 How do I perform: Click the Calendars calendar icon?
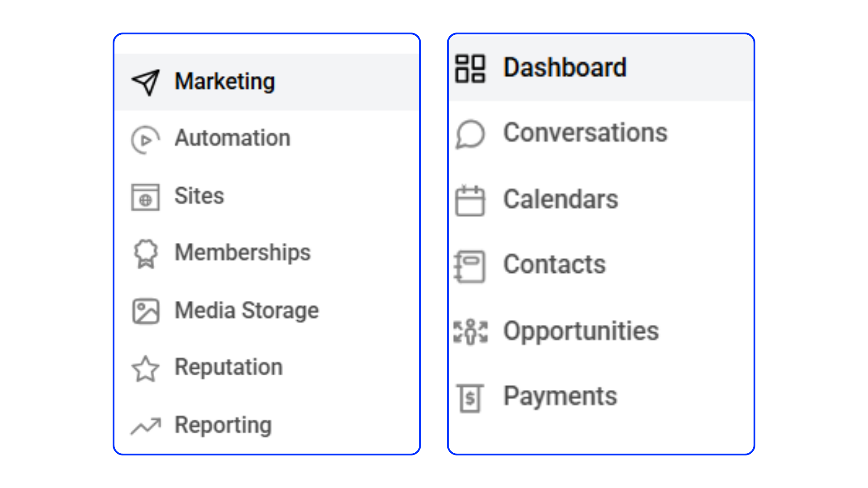[470, 201]
